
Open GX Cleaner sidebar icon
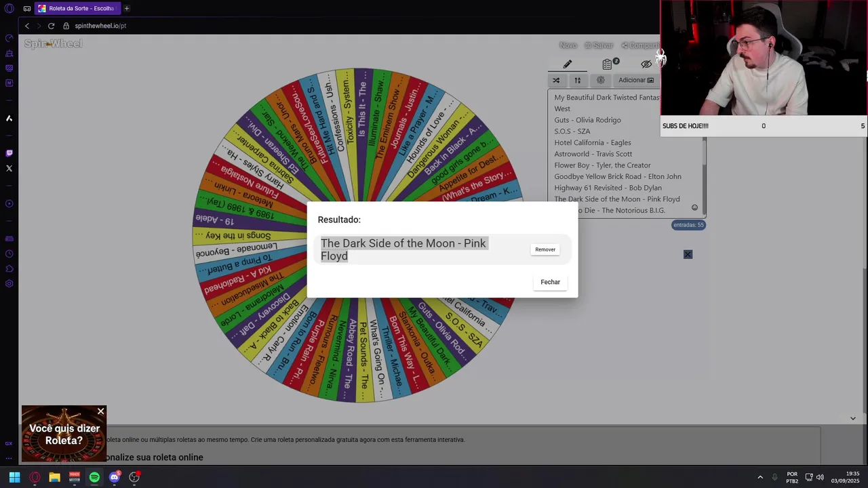tap(9, 54)
